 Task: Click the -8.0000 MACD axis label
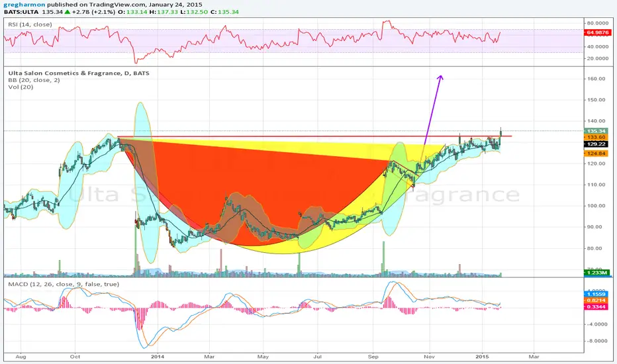(597, 341)
